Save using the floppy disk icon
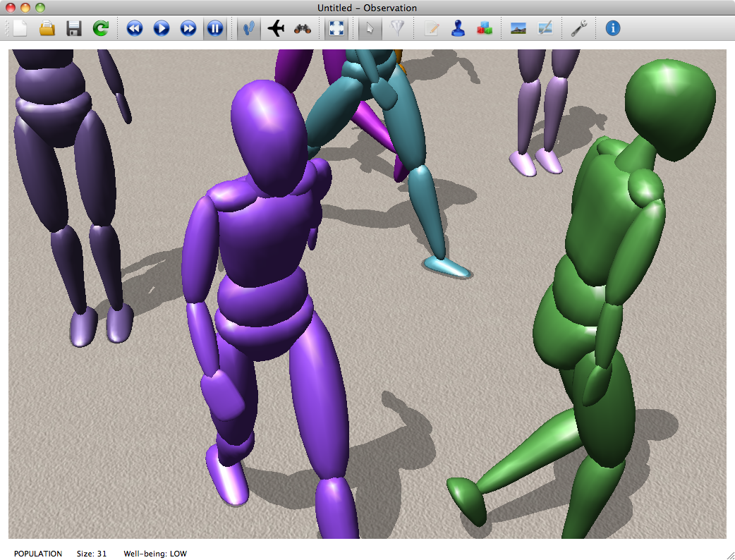This screenshot has height=560, width=735. click(74, 28)
